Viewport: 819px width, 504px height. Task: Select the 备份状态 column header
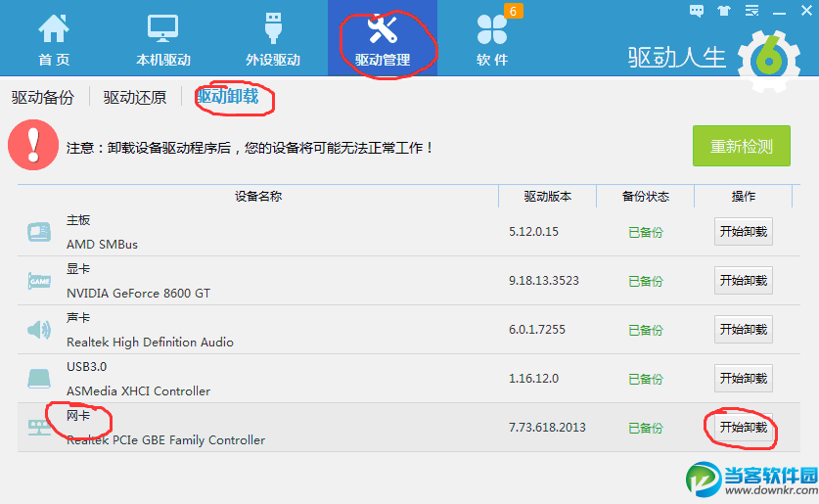pos(646,197)
